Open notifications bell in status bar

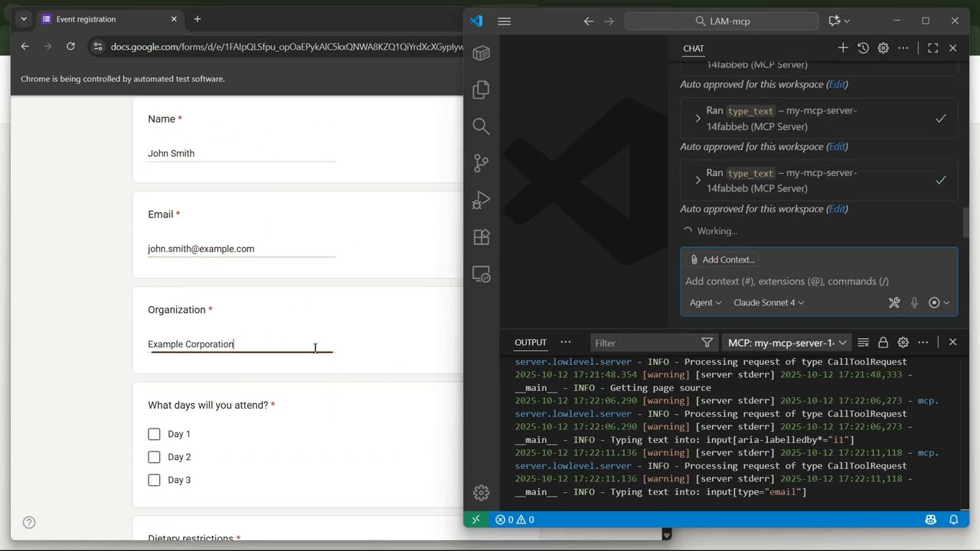954,520
